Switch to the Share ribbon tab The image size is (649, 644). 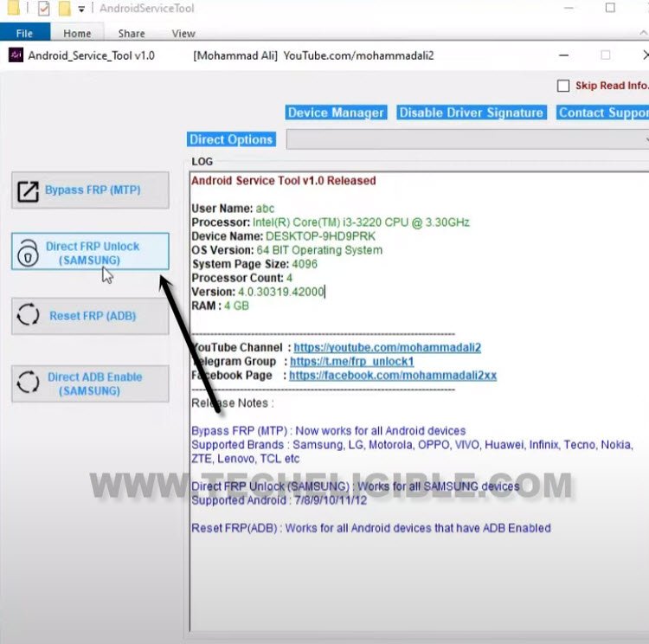click(132, 33)
